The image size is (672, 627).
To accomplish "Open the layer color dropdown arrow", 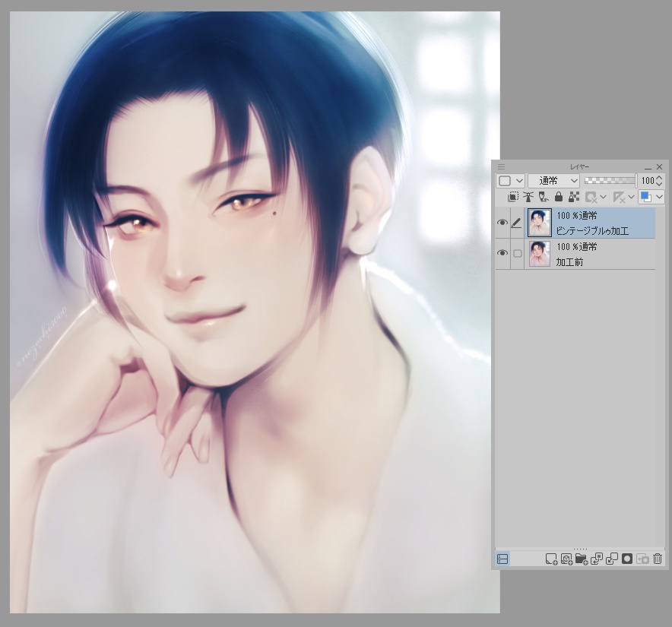I will [x=659, y=197].
